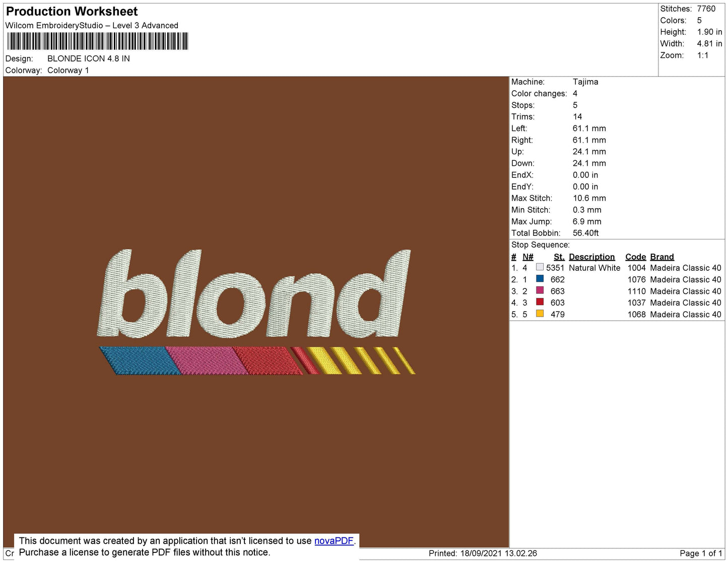Click the embroidered blond lettering in preview
Image resolution: width=728 pixels, height=563 pixels.
255,293
